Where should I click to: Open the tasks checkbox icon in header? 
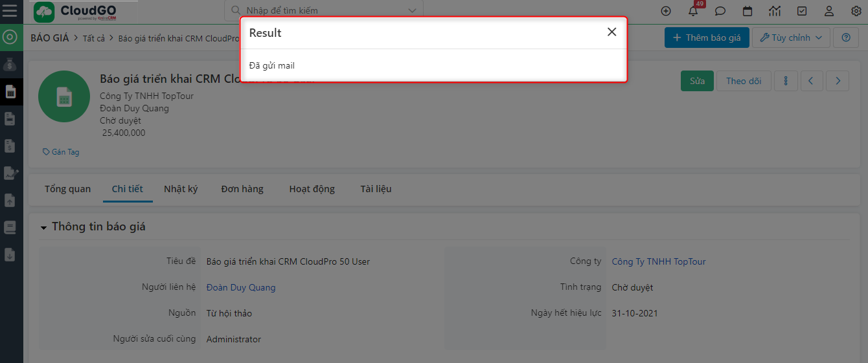click(x=802, y=11)
